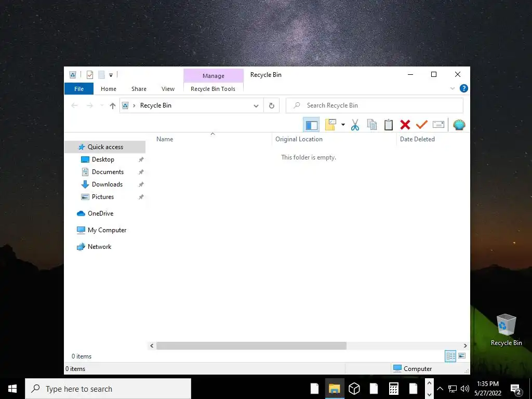The height and width of the screenshot is (399, 532).
Task: Click the volume speaker tray icon
Action: pyautogui.click(x=465, y=389)
